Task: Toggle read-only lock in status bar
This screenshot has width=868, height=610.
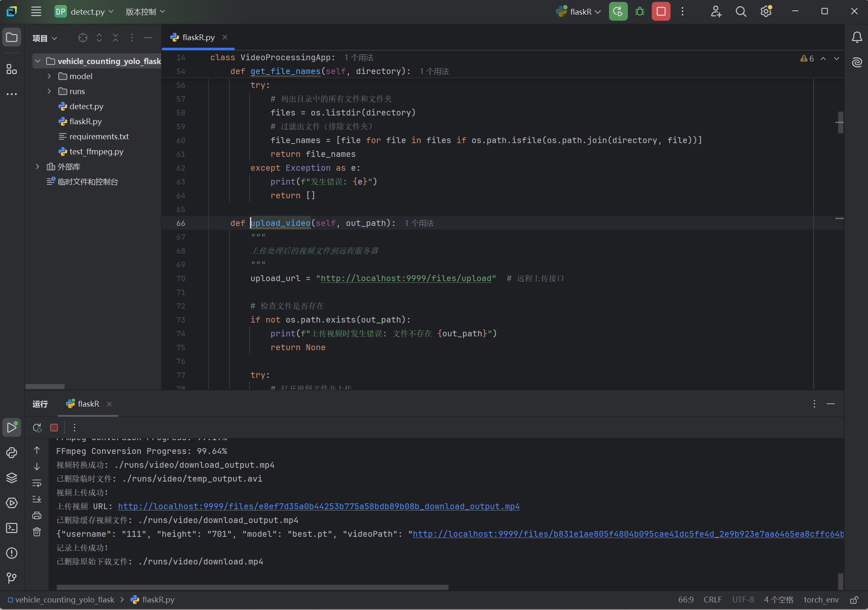Action: (854, 600)
